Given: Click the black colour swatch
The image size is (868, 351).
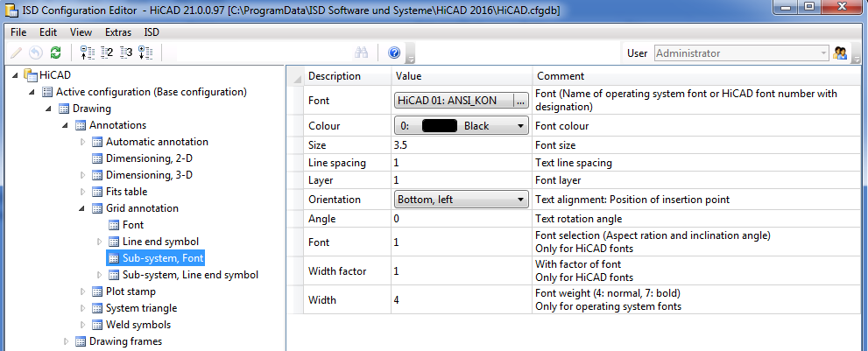Looking at the screenshot, I should [x=439, y=126].
